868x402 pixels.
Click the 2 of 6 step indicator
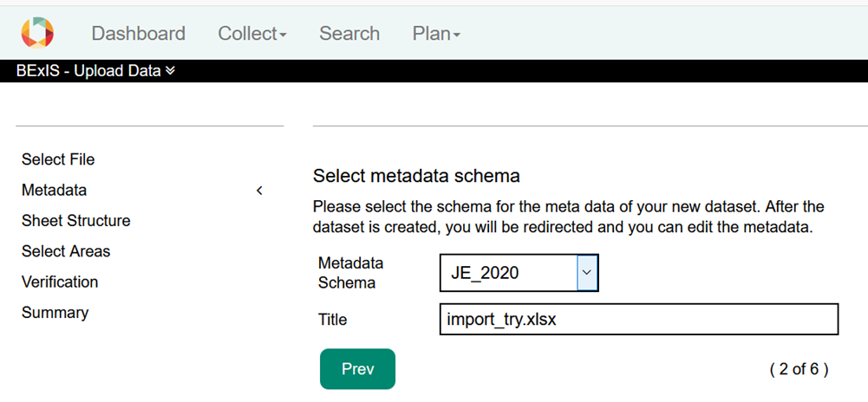tap(799, 369)
